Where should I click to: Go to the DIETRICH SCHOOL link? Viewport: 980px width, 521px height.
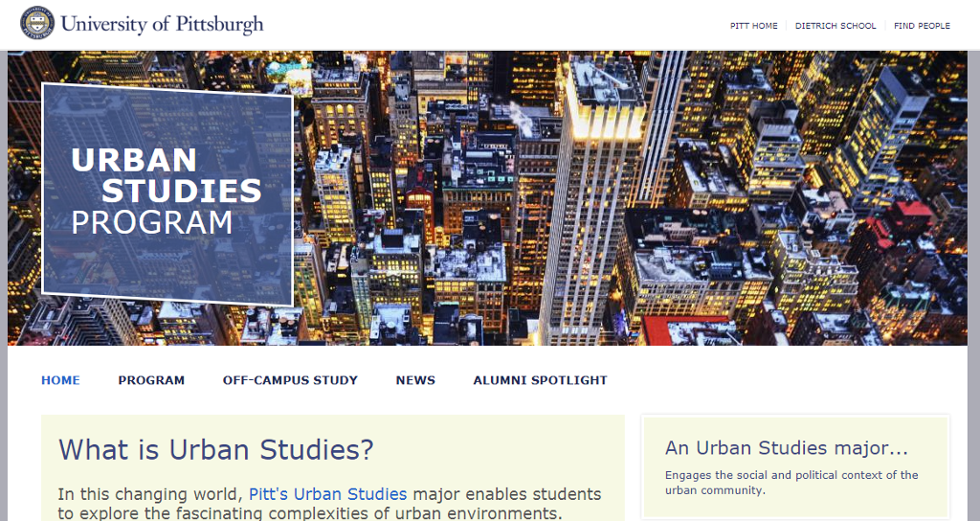tap(835, 26)
